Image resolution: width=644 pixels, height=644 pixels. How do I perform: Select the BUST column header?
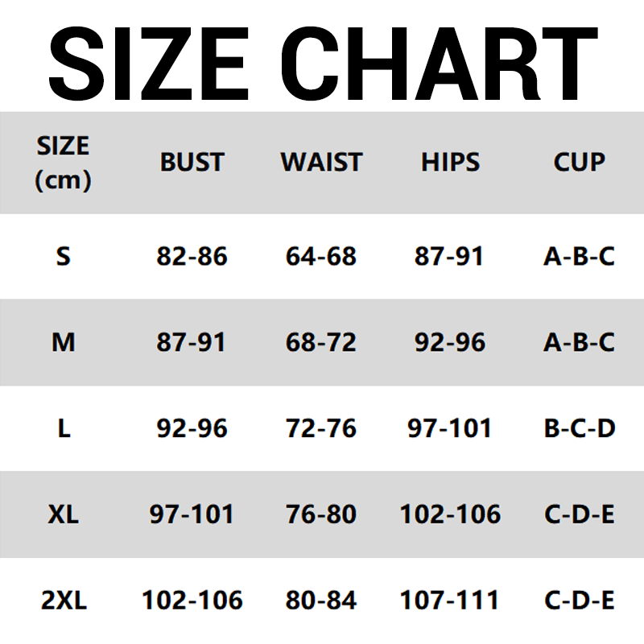192,163
